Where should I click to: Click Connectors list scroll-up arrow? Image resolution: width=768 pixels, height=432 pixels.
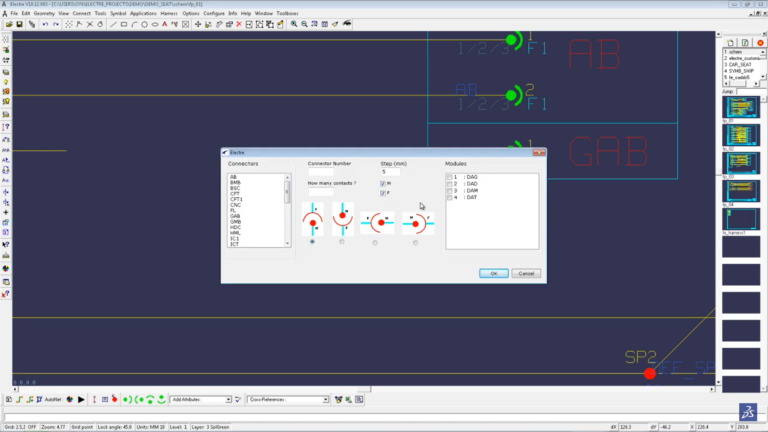[x=288, y=177]
